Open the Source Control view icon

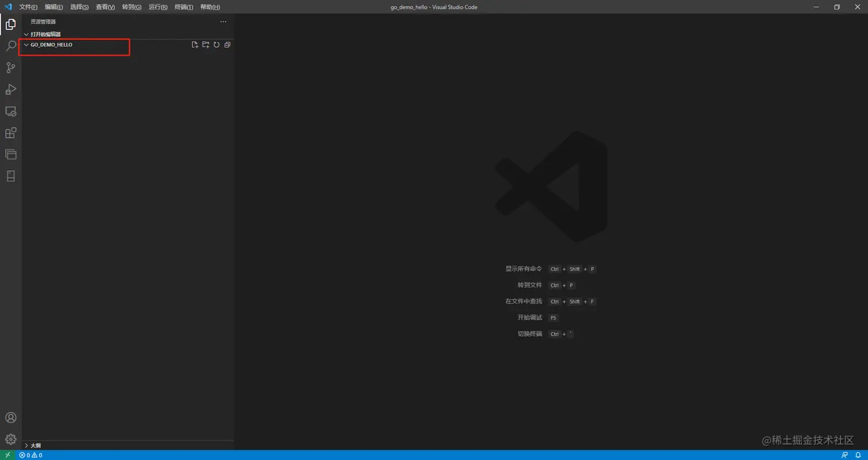(10, 68)
